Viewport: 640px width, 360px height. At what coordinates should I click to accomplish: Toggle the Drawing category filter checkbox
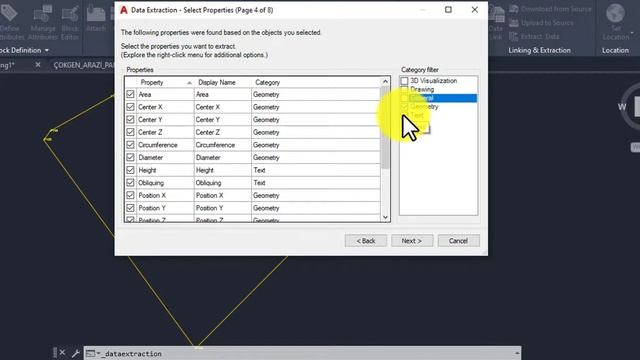click(404, 89)
